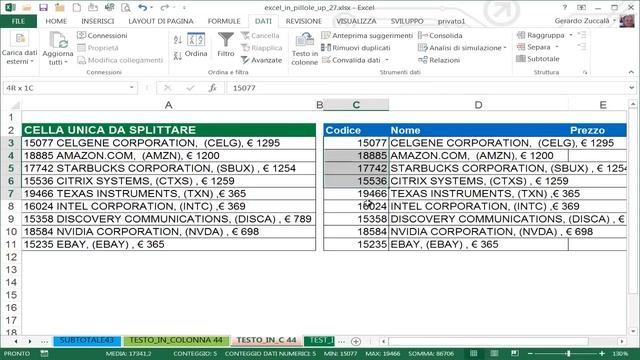Screen dimensions: 640x360
Task: Click cell with 18885 in Codice column
Action: click(356, 156)
